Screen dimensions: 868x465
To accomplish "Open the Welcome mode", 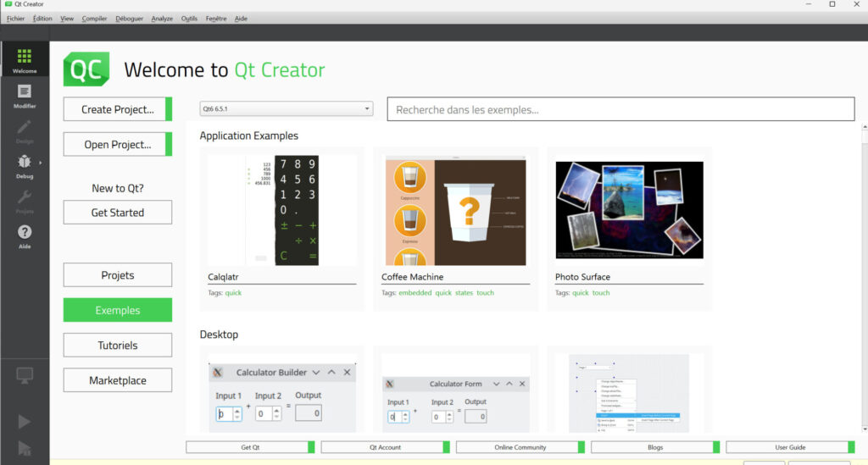I will click(x=25, y=60).
